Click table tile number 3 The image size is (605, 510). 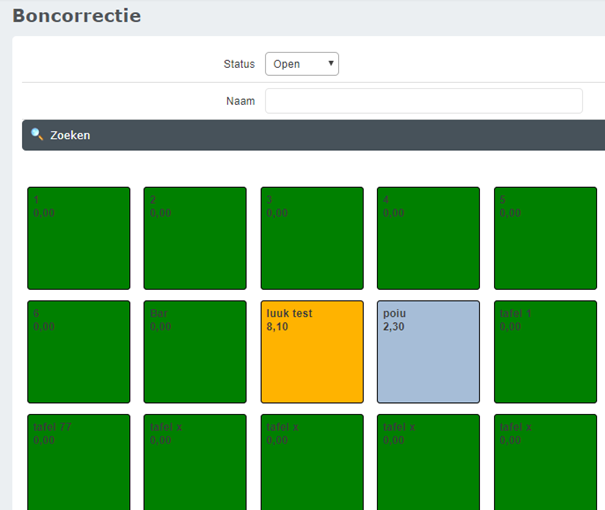312,238
